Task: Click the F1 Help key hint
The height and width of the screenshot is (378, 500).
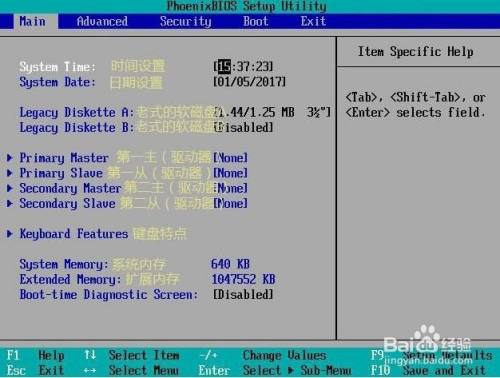Action: 35,355
